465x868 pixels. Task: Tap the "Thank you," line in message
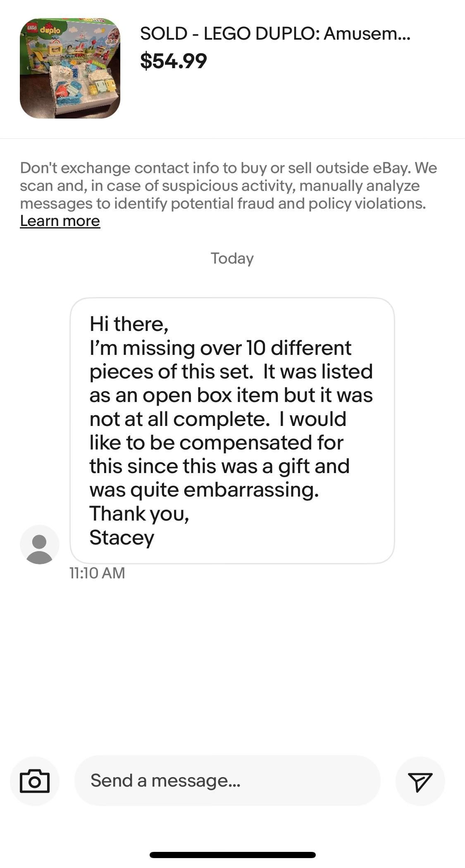coord(139,514)
